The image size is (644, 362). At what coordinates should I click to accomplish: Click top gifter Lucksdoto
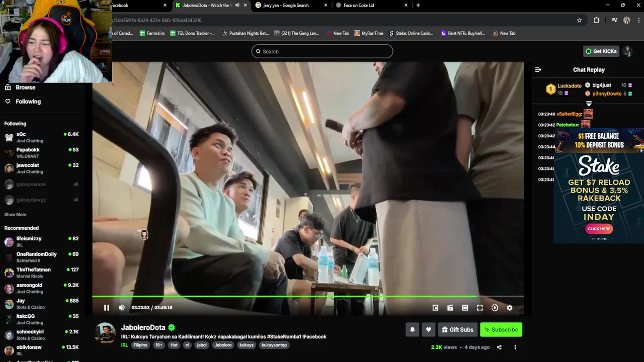(569, 86)
